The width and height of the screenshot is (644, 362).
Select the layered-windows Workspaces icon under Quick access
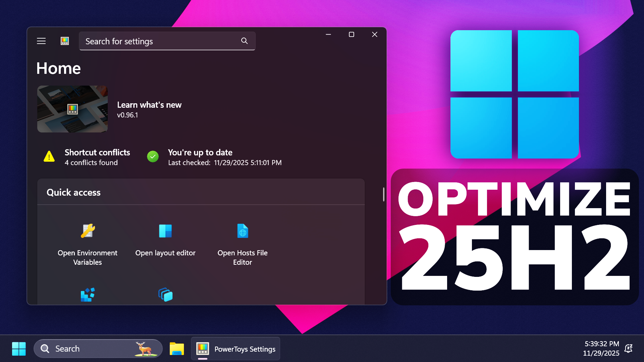[x=165, y=294]
